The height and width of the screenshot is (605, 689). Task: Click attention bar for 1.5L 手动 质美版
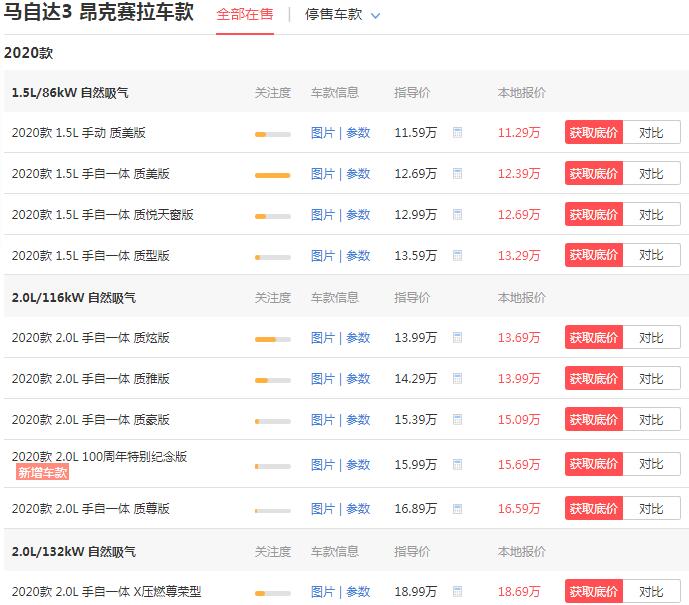coord(272,134)
